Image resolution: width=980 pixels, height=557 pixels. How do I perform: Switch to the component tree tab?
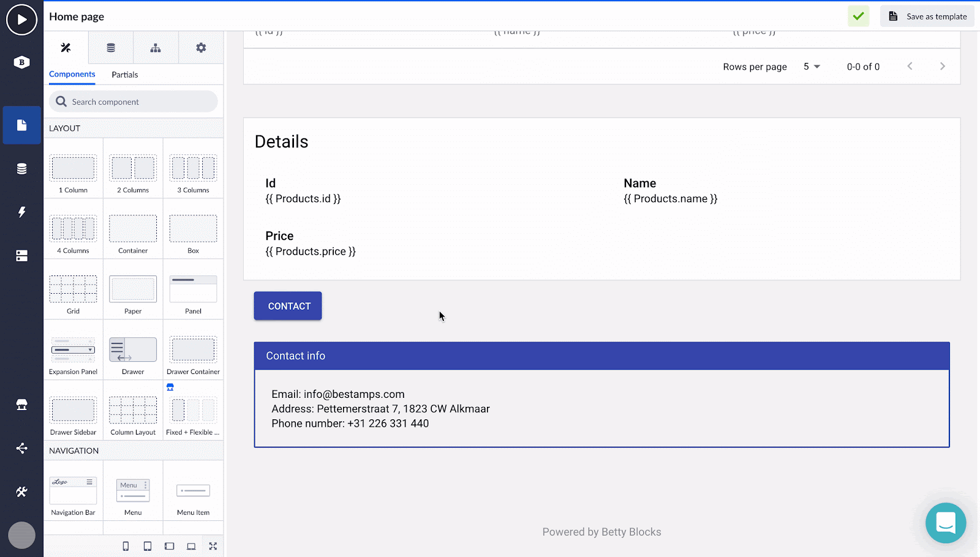click(x=156, y=48)
